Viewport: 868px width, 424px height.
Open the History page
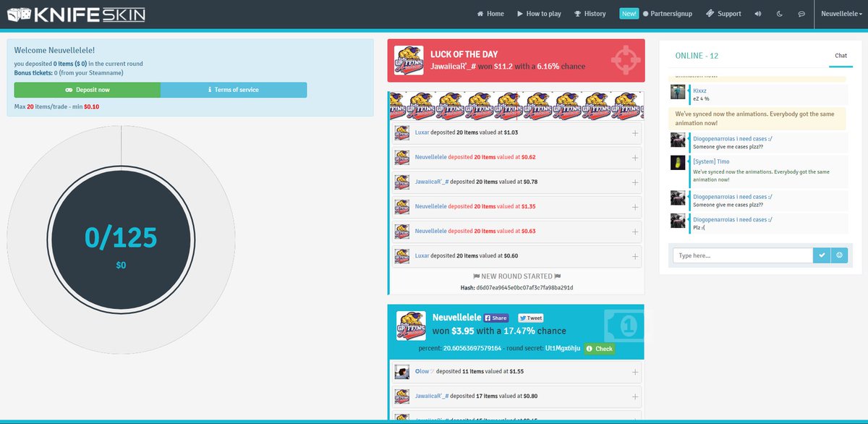tap(590, 14)
